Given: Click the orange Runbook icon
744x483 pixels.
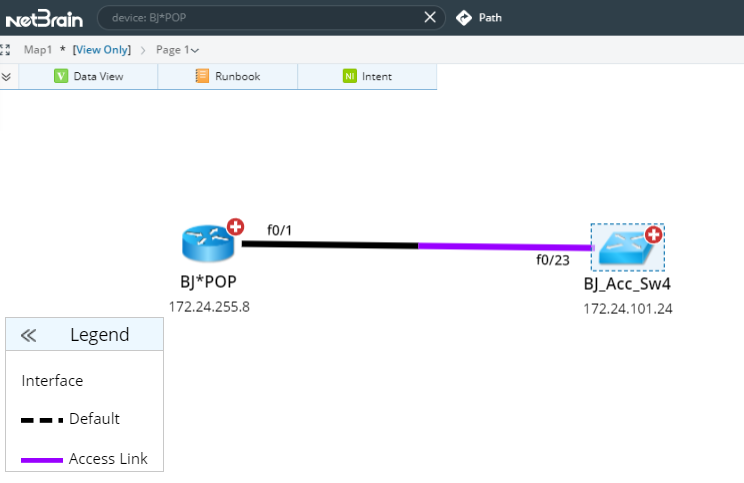Looking at the screenshot, I should [202, 76].
